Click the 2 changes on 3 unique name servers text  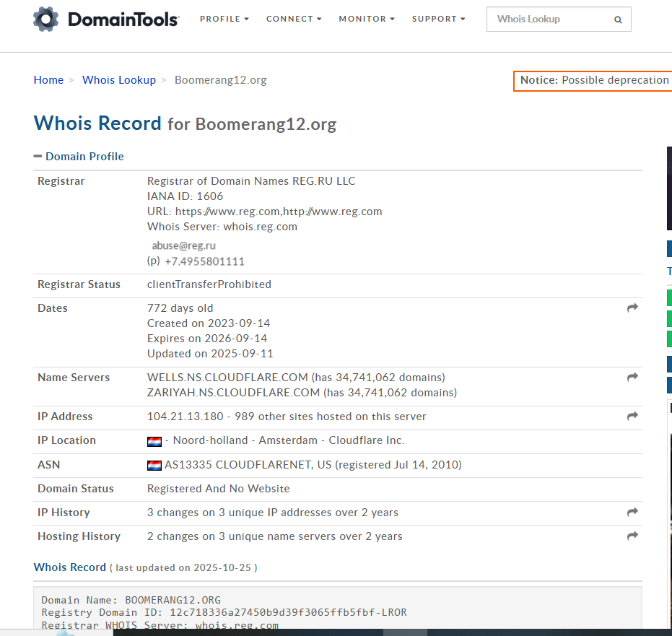tap(275, 536)
